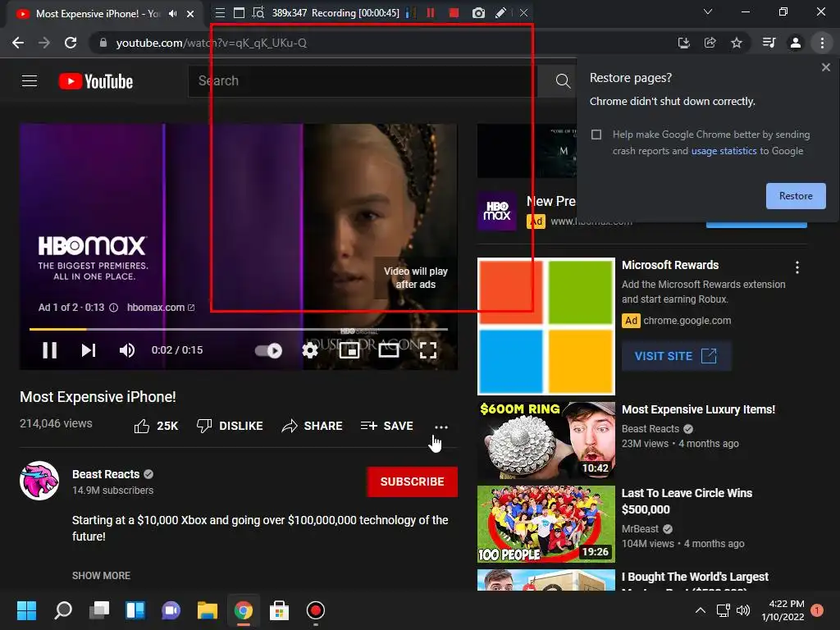Open recorder drawing pencil tool

tap(500, 13)
